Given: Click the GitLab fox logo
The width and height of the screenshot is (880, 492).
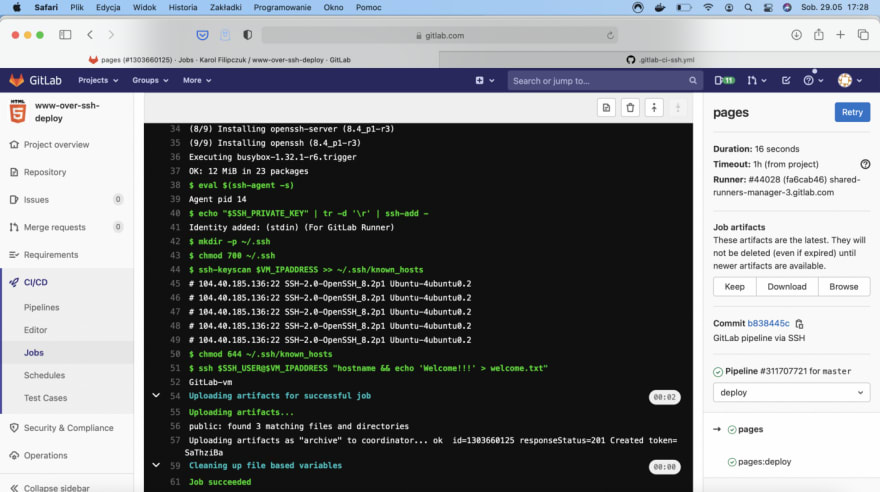Looking at the screenshot, I should (16, 80).
